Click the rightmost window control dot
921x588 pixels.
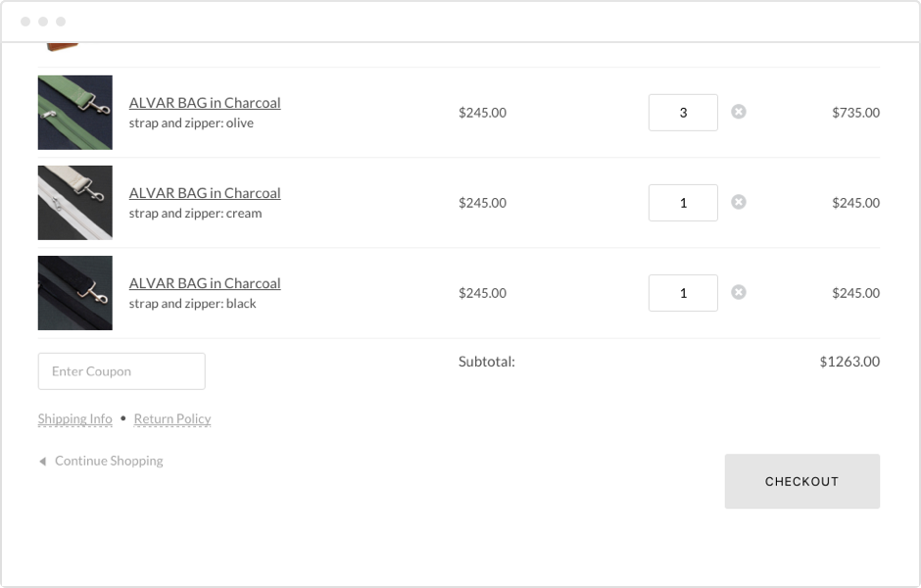[x=62, y=20]
